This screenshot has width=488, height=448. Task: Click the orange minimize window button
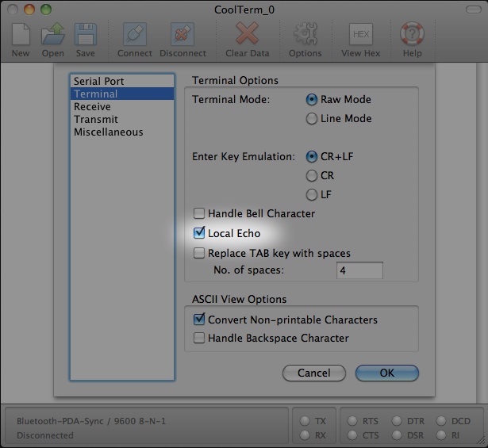(x=29, y=10)
